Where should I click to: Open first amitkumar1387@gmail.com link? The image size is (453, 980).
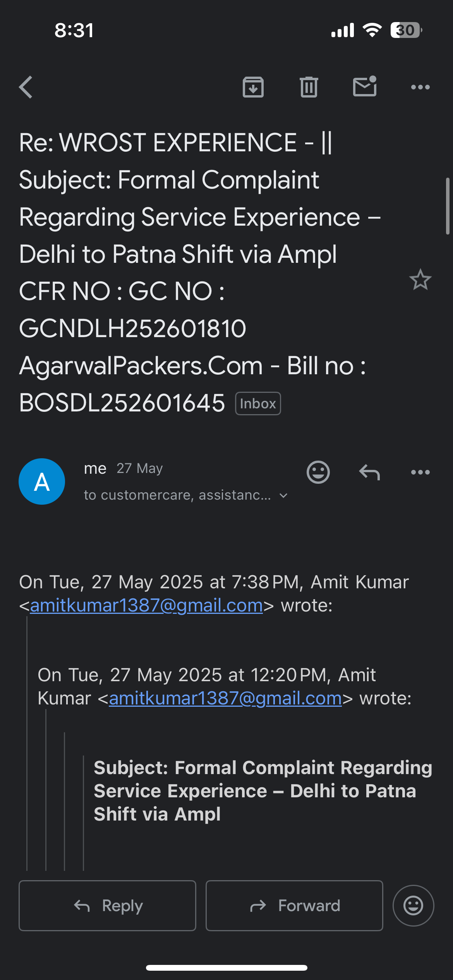point(146,605)
